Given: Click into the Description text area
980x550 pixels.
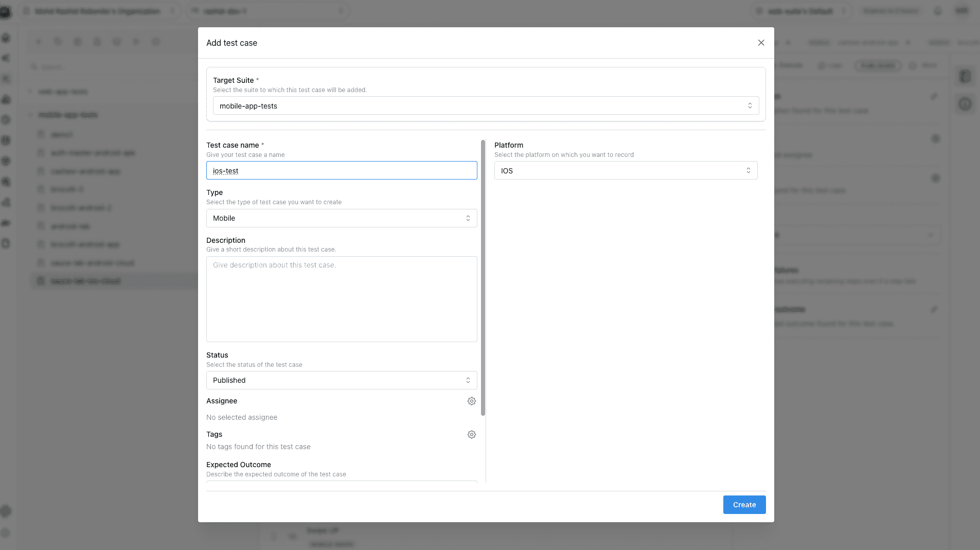Looking at the screenshot, I should tap(342, 299).
